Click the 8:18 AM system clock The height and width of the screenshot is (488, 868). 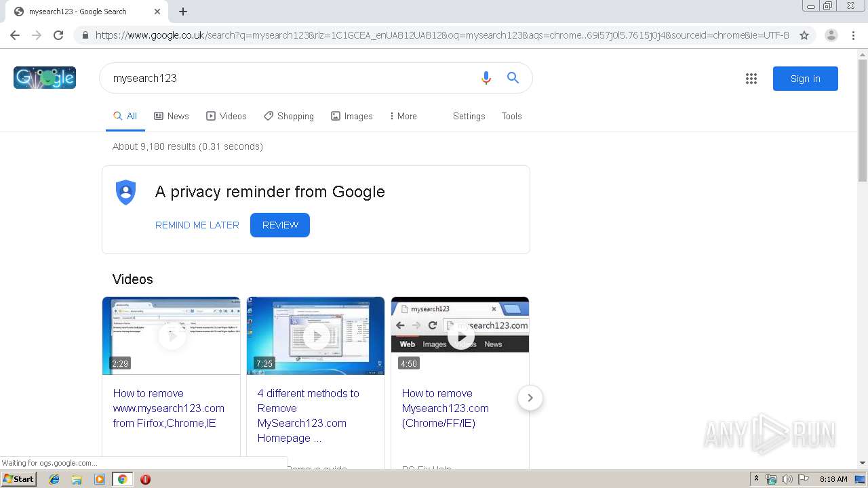click(833, 479)
